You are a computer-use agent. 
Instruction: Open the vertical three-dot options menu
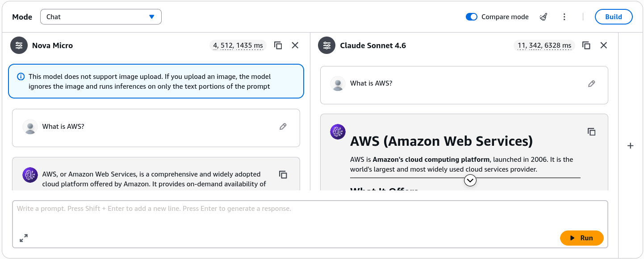pyautogui.click(x=565, y=17)
